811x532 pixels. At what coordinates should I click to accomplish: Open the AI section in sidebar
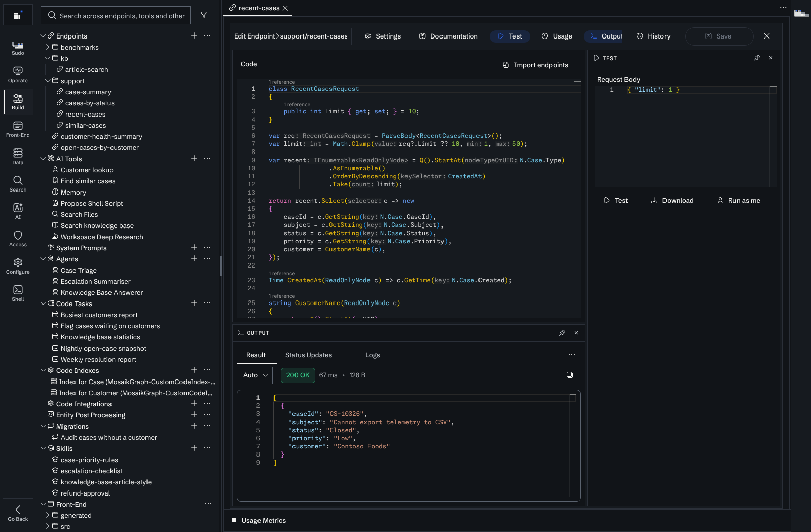(18, 212)
